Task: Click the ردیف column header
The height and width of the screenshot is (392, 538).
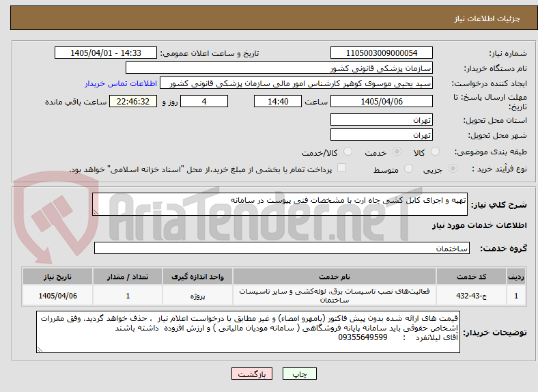Action: click(516, 277)
